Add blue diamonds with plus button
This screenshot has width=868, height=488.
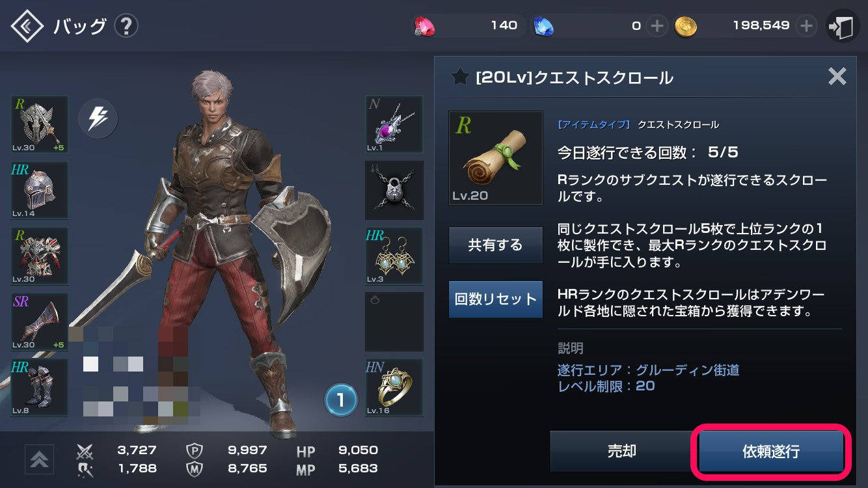(x=658, y=26)
